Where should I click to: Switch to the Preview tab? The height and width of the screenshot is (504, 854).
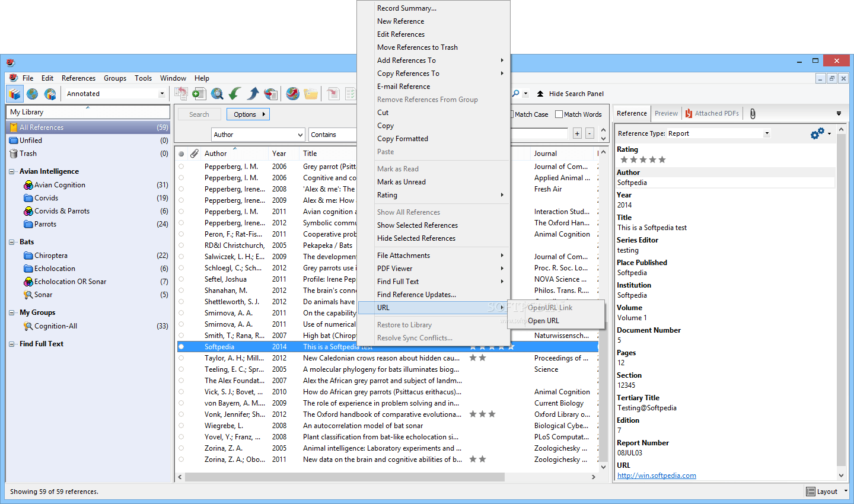click(x=665, y=113)
